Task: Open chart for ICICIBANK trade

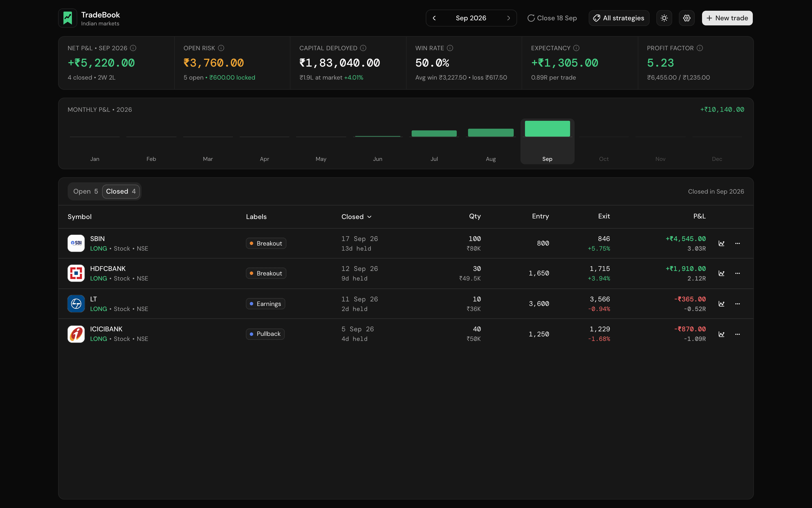Action: tap(721, 334)
